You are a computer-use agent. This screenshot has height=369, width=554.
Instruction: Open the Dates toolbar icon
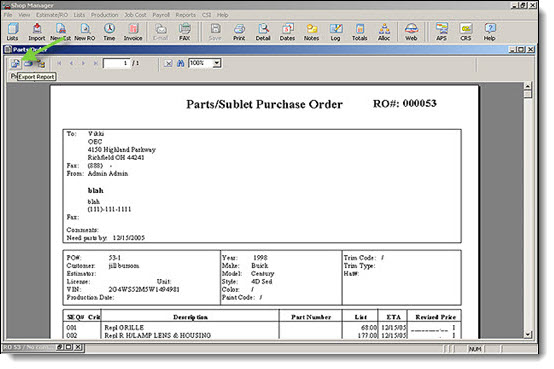click(287, 31)
